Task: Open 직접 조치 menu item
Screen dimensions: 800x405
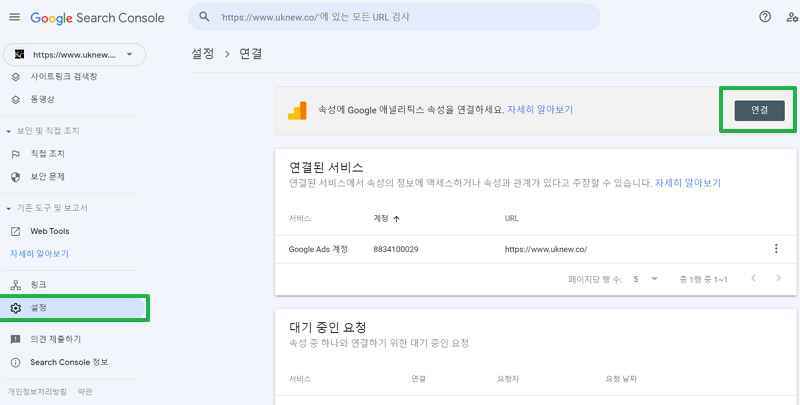Action: click(x=47, y=154)
